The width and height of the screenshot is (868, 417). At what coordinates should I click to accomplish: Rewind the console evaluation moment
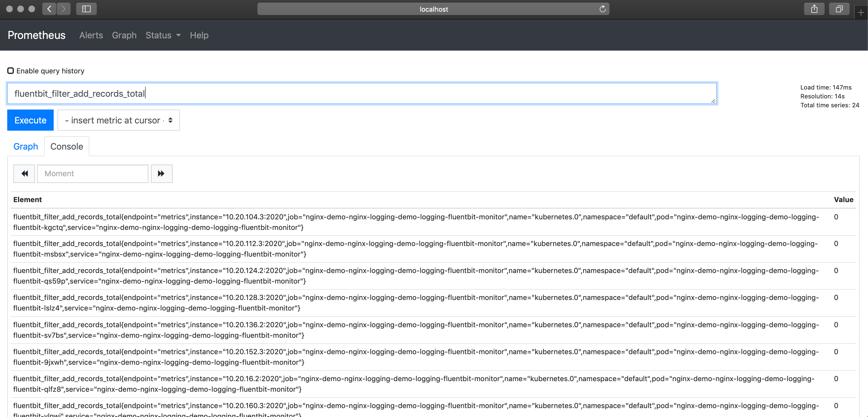click(x=24, y=173)
